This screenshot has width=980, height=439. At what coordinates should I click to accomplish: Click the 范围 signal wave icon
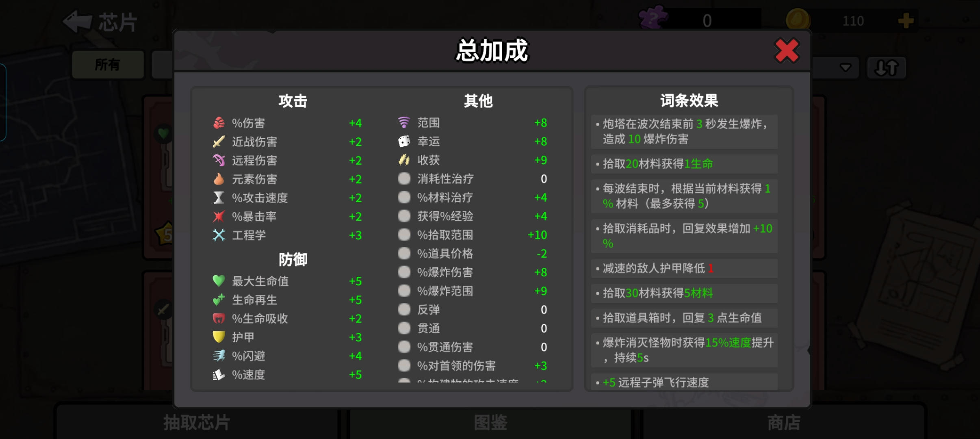click(x=404, y=122)
